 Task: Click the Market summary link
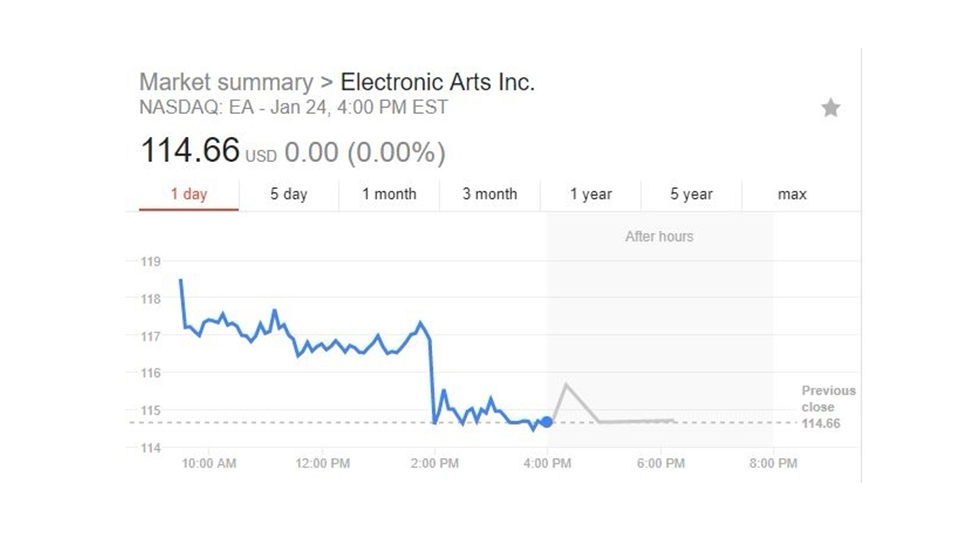coord(226,82)
